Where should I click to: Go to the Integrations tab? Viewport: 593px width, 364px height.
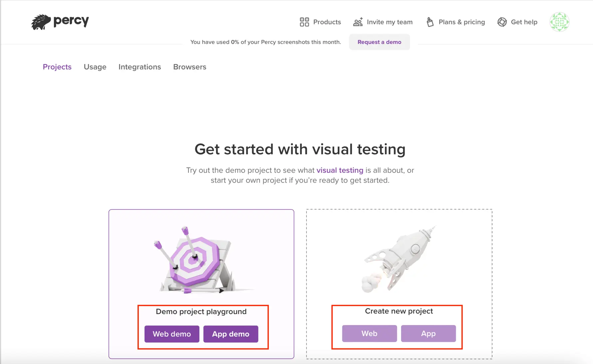tap(140, 67)
